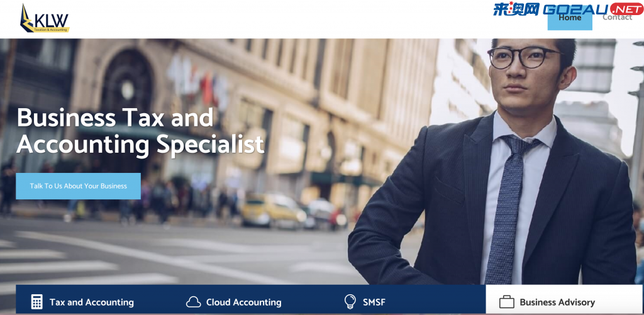Click Talk To Us About Your Business button
Image resolution: width=644 pixels, height=315 pixels.
click(78, 186)
